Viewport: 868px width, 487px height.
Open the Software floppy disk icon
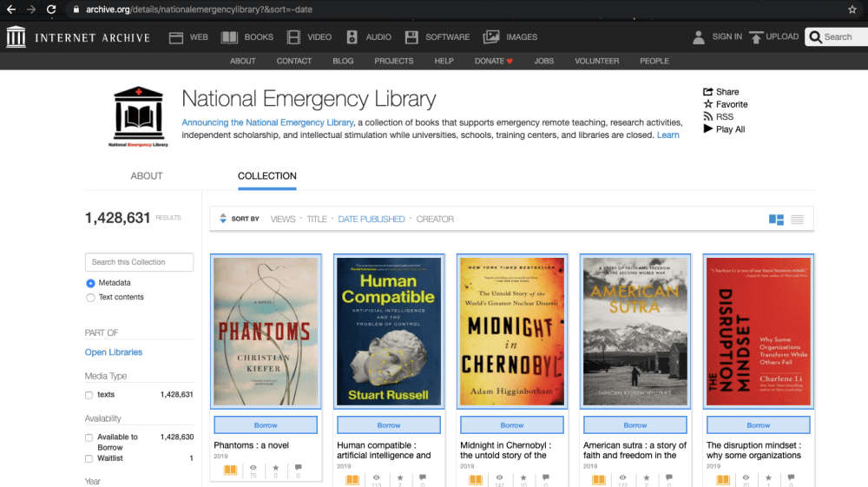(411, 37)
